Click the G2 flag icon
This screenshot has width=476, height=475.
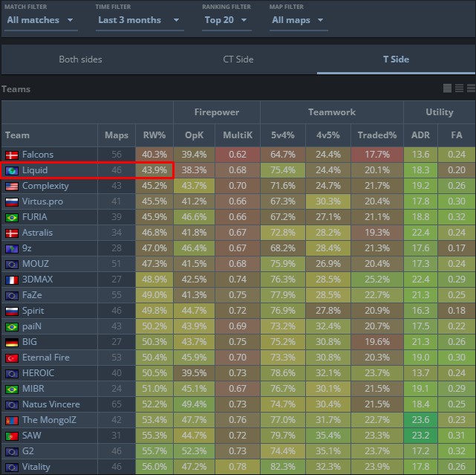(12, 452)
